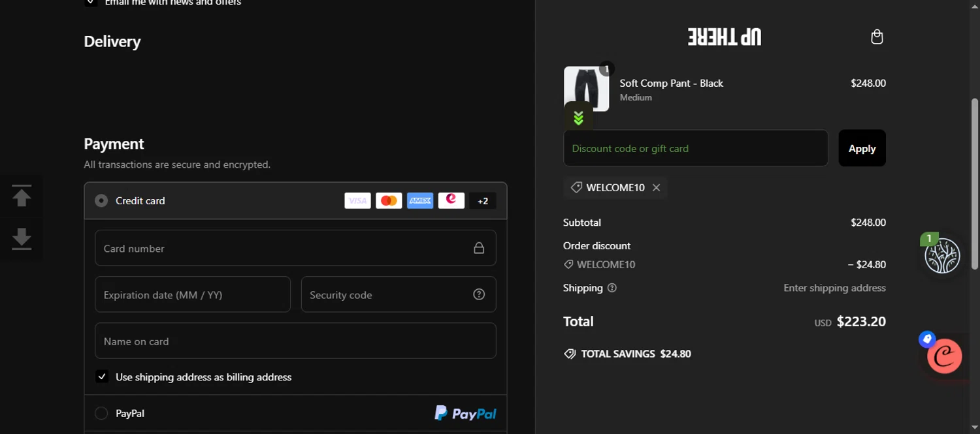Click the blue tag badge icon
Image resolution: width=980 pixels, height=434 pixels.
(927, 339)
